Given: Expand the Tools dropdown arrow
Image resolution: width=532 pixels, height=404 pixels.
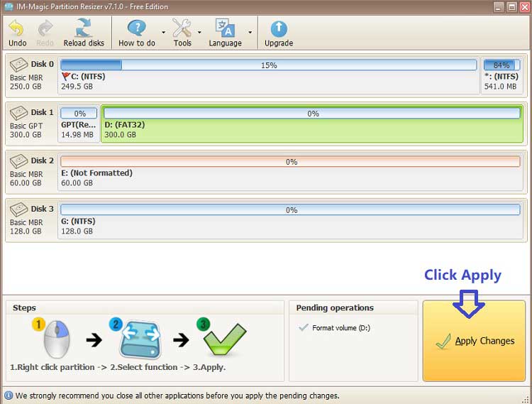Looking at the screenshot, I should click(199, 32).
